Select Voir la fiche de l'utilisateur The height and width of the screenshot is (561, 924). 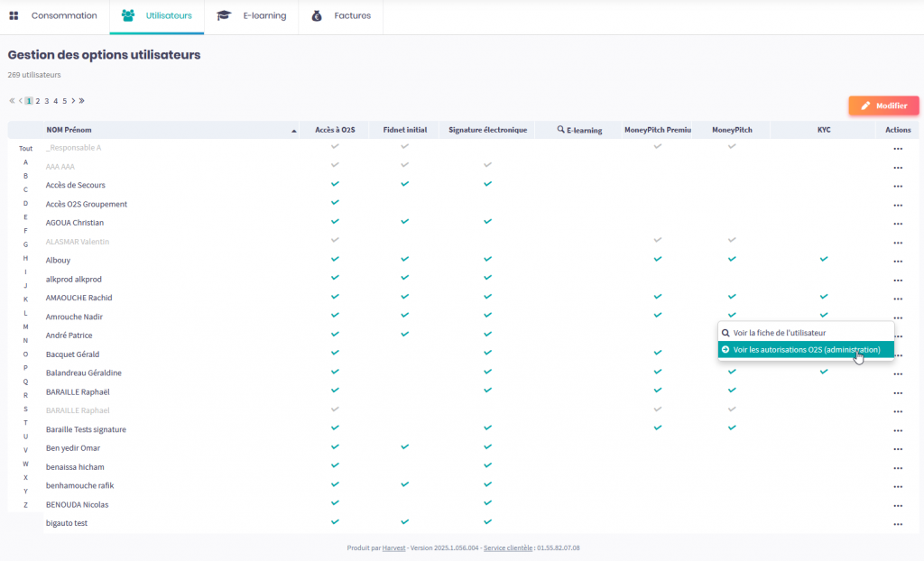(x=779, y=333)
